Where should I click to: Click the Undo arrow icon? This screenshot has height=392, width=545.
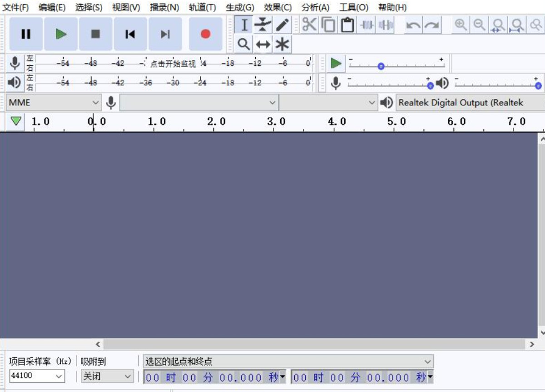[x=413, y=24]
